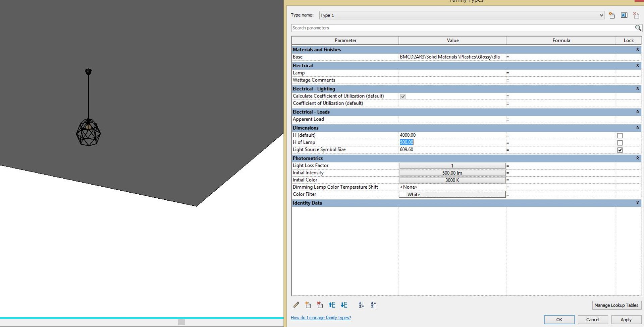The height and width of the screenshot is (327, 644).
Task: Toggle lock checkbox for H (default)
Action: click(x=620, y=136)
